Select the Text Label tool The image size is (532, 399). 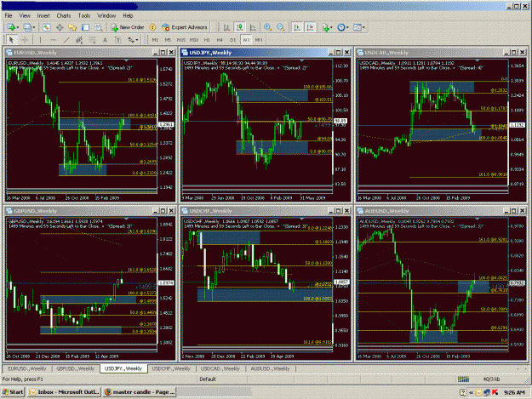pos(117,40)
